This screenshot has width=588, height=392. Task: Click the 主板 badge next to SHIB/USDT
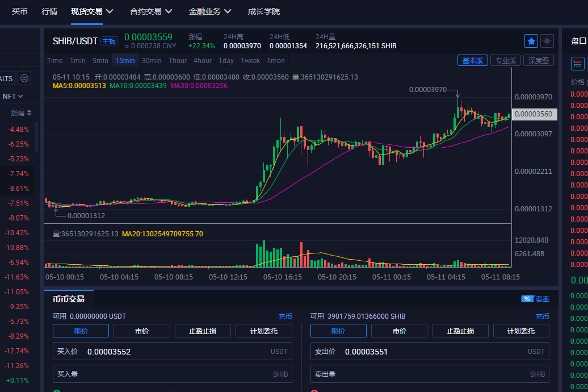(x=109, y=41)
